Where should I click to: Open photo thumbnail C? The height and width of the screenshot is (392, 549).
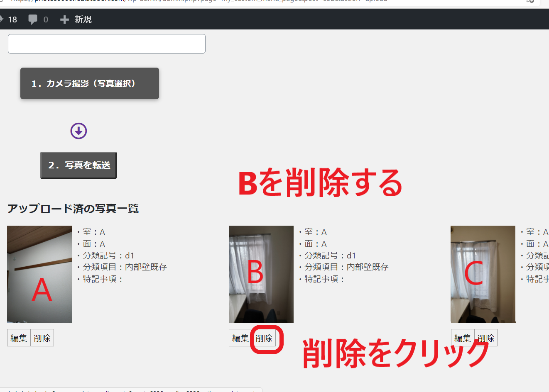pyautogui.click(x=483, y=274)
